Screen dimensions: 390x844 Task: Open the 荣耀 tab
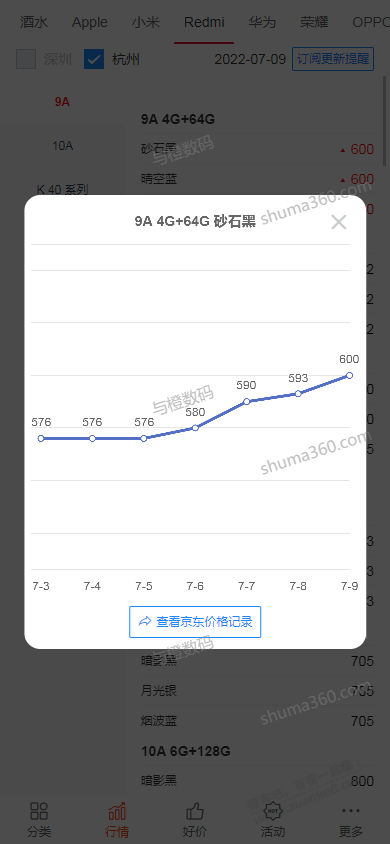coord(314,23)
